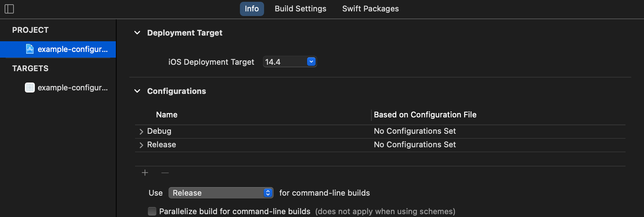Click the Based on Configuration File header
Viewport: 644px width, 217px height.
425,115
